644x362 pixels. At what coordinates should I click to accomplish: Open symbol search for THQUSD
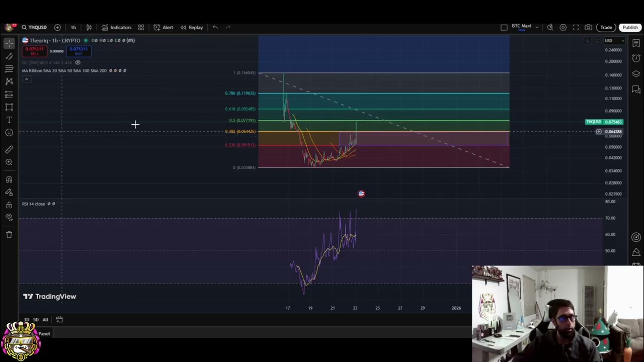pyautogui.click(x=34, y=27)
